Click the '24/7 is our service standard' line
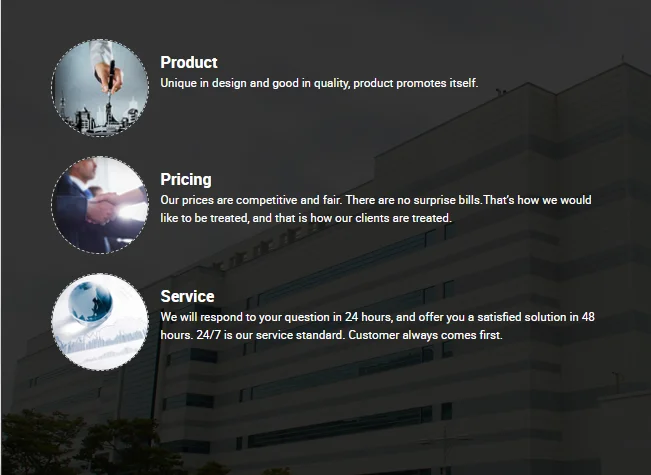The image size is (651, 475). click(x=331, y=335)
